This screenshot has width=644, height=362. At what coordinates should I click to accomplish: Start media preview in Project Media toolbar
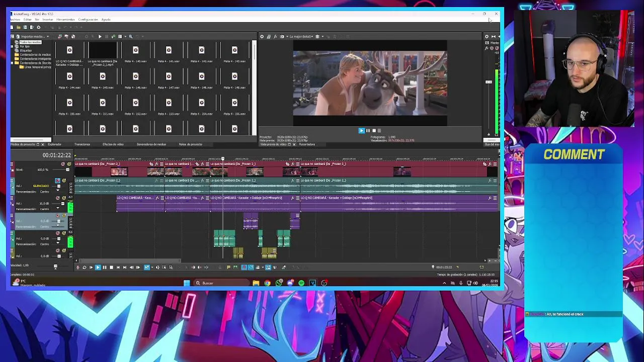[100, 36]
